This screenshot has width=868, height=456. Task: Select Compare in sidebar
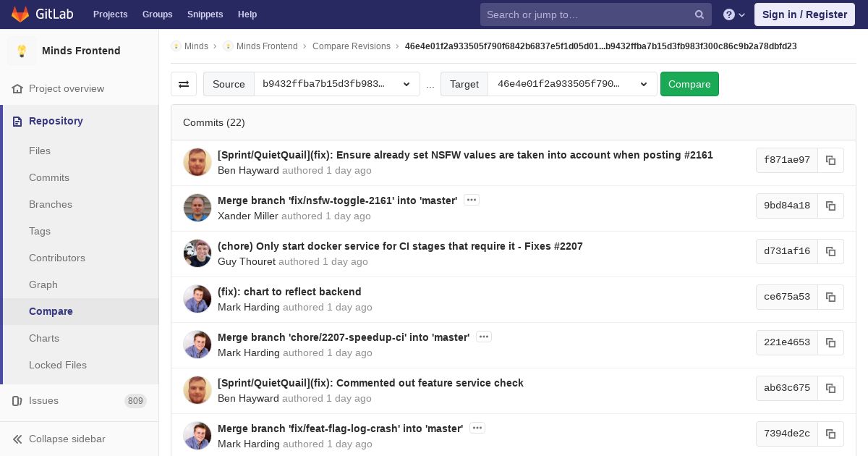[x=80, y=311]
